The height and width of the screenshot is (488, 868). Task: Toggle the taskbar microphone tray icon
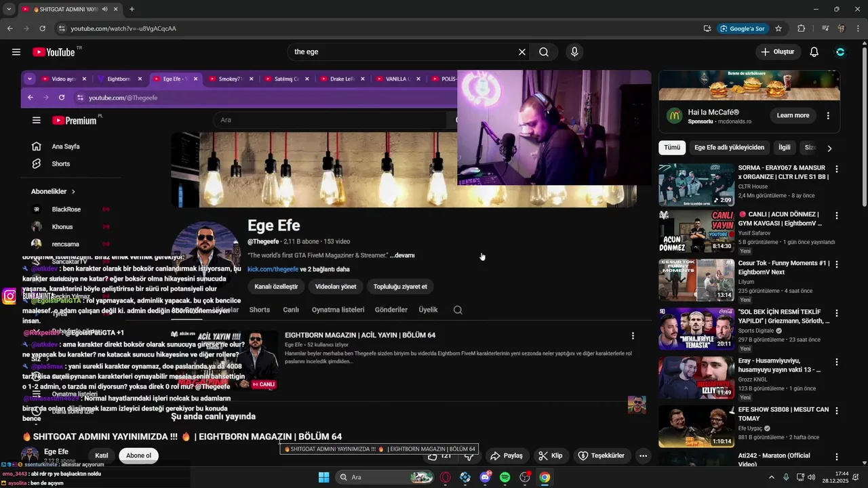pos(786,477)
